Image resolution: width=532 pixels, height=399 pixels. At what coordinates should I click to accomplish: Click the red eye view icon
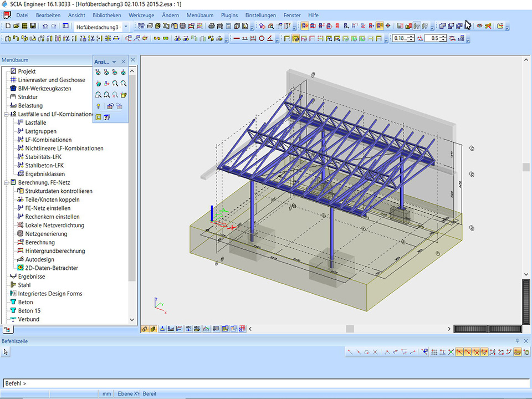click(479, 26)
